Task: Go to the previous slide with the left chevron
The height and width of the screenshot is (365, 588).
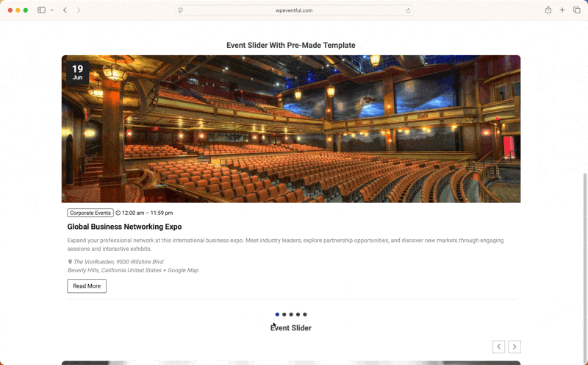Action: point(498,347)
